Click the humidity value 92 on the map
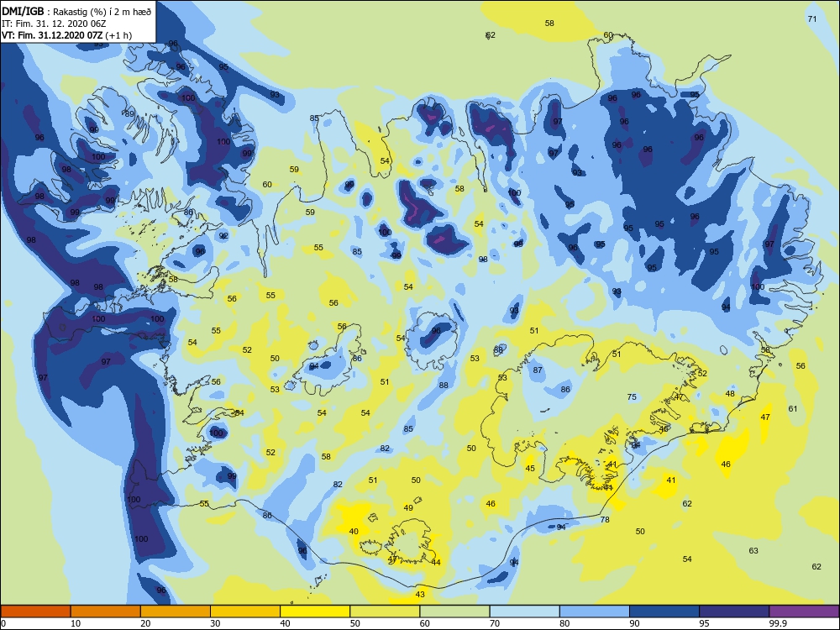Viewport: 840px width, 630px height. point(223,236)
